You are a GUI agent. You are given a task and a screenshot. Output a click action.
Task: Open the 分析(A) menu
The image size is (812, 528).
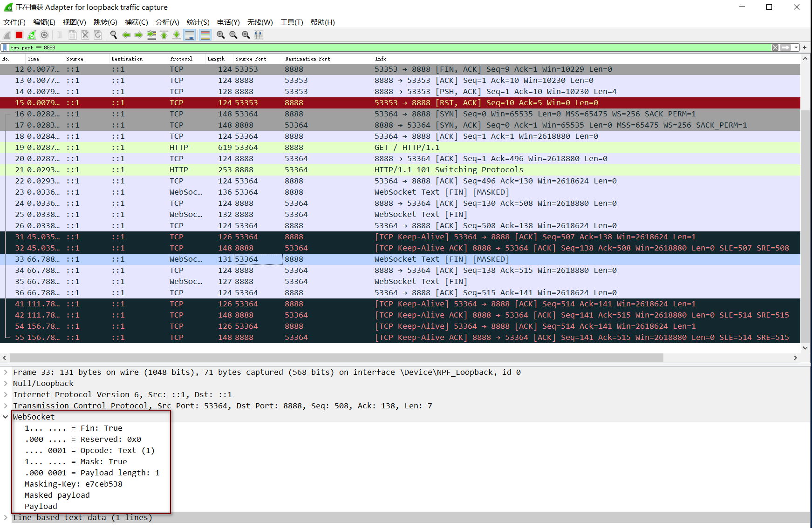tap(167, 22)
